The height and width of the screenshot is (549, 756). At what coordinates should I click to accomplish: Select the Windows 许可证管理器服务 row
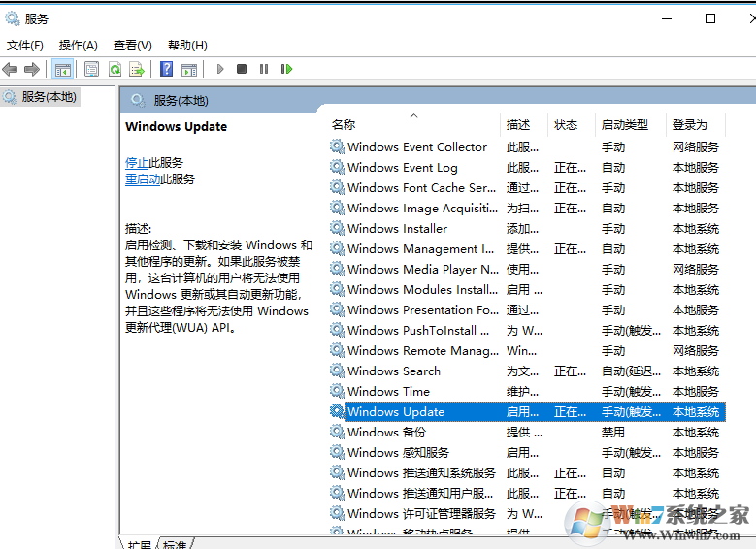point(527,513)
